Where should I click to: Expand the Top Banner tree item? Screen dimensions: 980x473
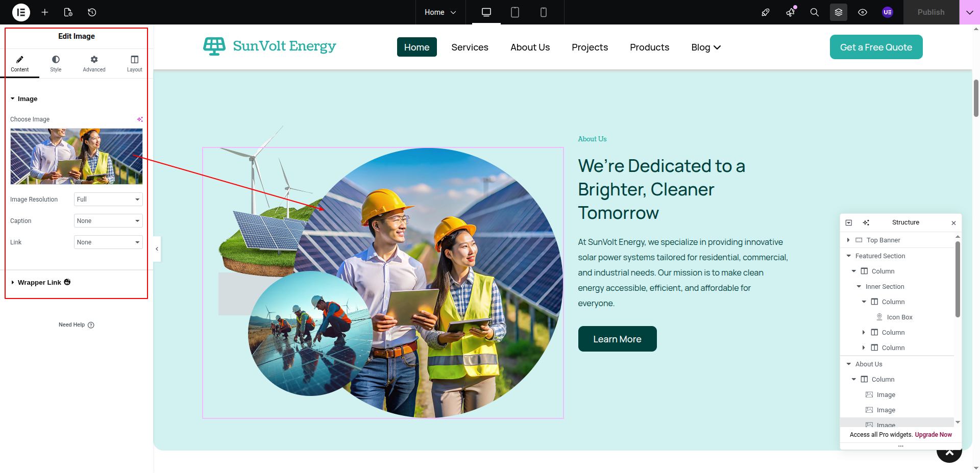coord(848,240)
